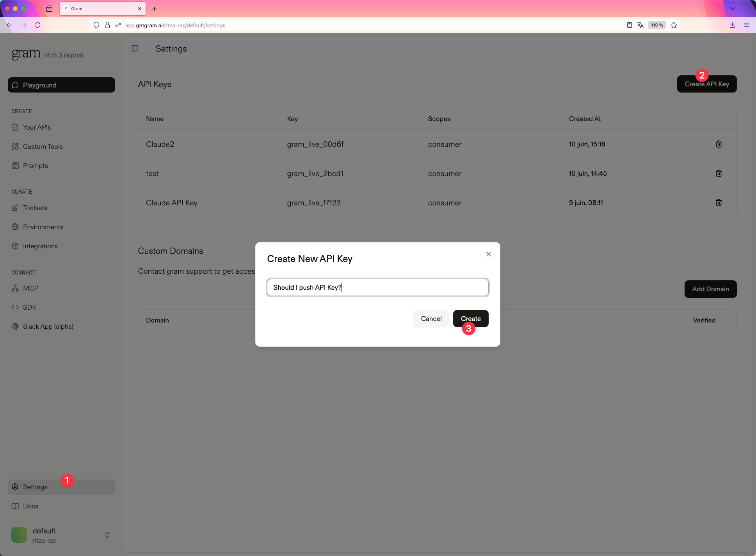
Task: Open a new browser tab
Action: pos(155,9)
